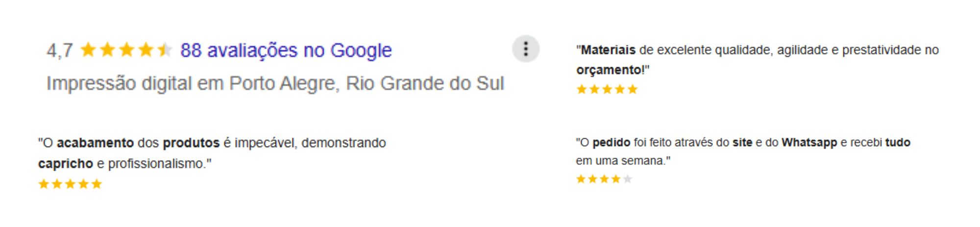Open the "Materiais de excelente qualidade" review snippet
This screenshot has width=980, height=227.
757,50
